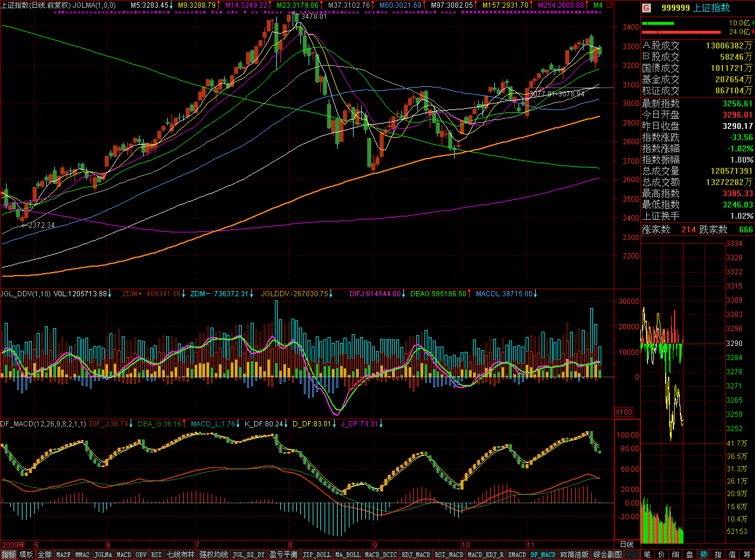
Task: Select the 笔 tab in right panel
Action: (x=647, y=555)
